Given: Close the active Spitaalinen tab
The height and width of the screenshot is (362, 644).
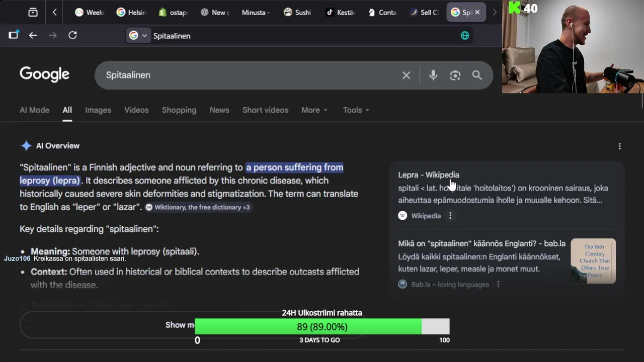Looking at the screenshot, I should (477, 13).
